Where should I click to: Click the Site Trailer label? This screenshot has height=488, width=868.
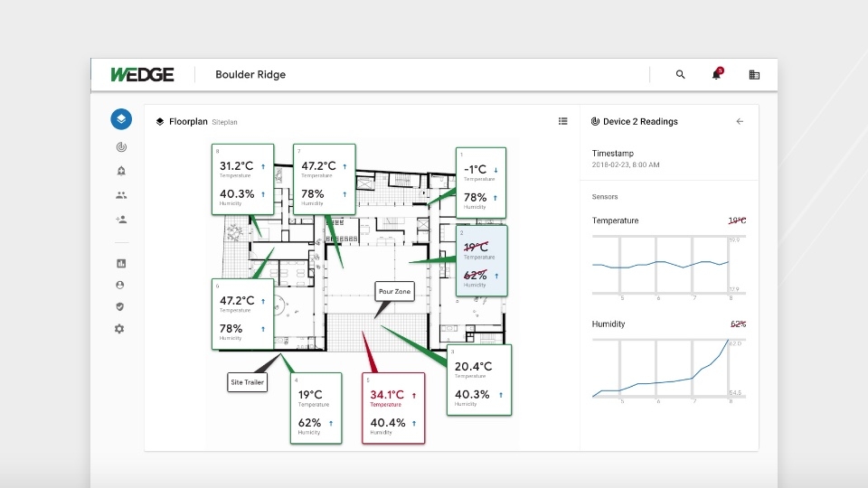tap(248, 382)
